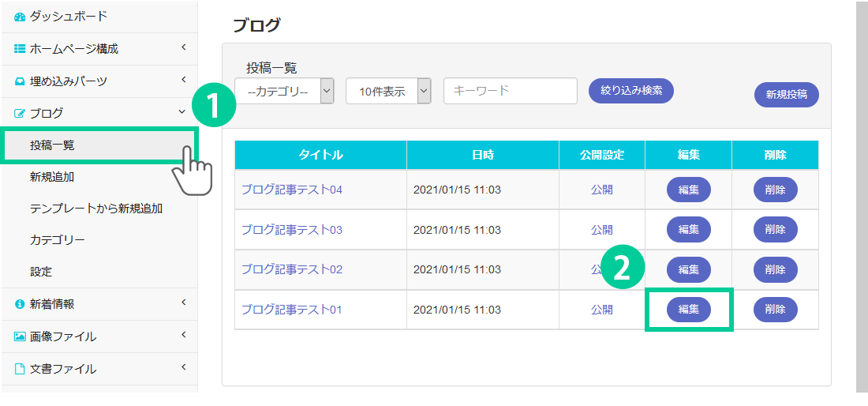Click the ホームページ構成 list icon
The width and height of the screenshot is (868, 406).
point(21,49)
